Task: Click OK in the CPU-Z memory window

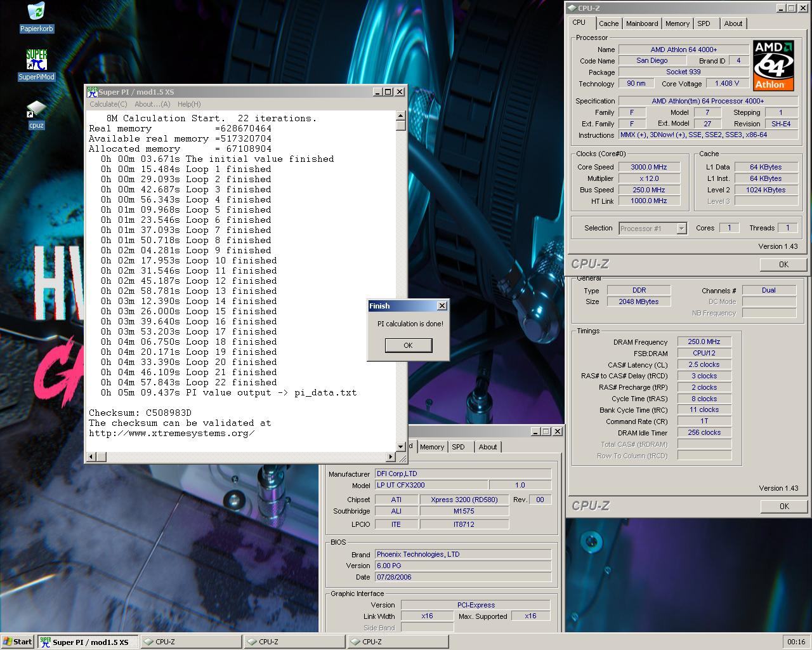Action: tap(784, 507)
